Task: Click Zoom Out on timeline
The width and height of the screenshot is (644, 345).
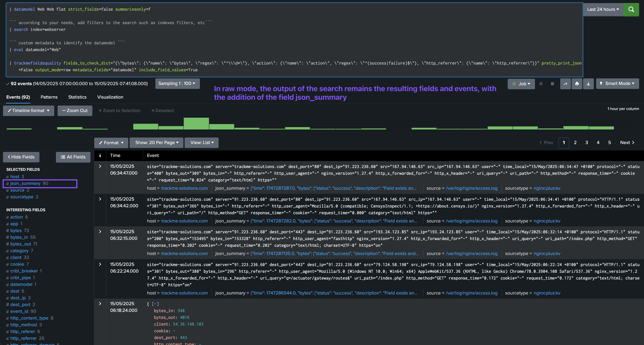Action: (x=75, y=111)
